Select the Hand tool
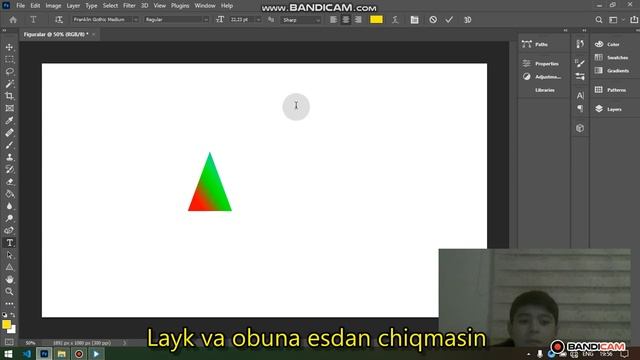640x360 pixels. coord(9,280)
